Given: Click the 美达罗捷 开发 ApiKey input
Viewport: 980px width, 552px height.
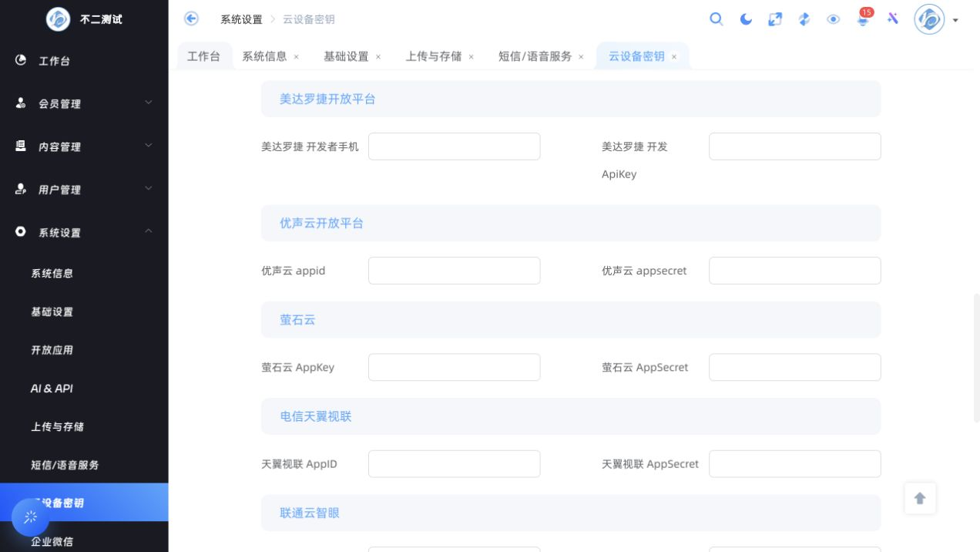Looking at the screenshot, I should pyautogui.click(x=795, y=146).
